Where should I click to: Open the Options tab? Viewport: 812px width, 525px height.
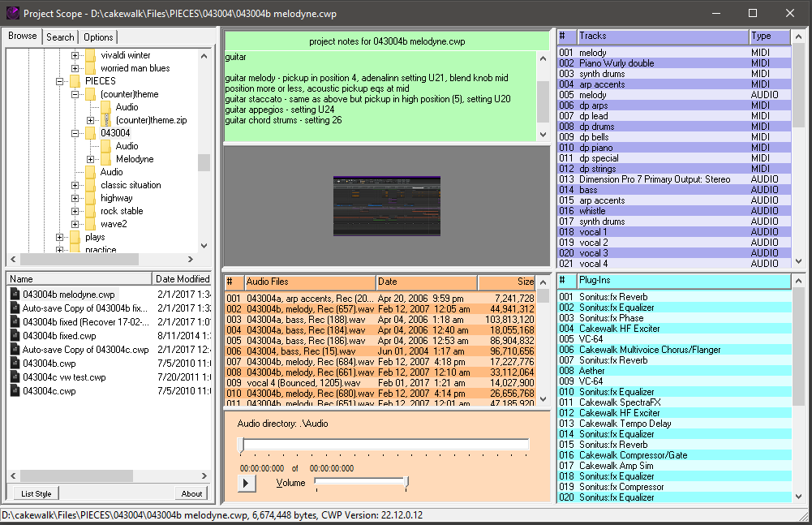(98, 37)
